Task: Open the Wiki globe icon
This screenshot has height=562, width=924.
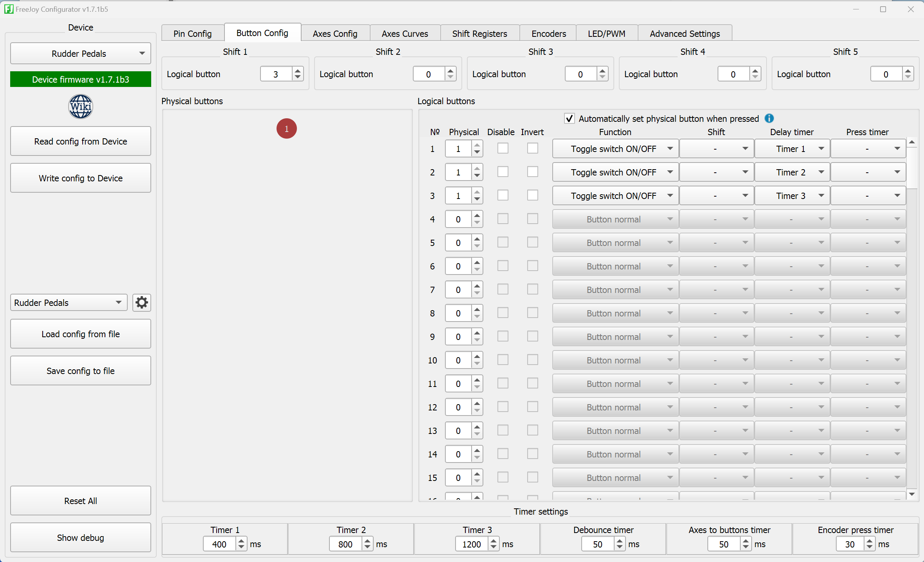Action: (x=80, y=107)
